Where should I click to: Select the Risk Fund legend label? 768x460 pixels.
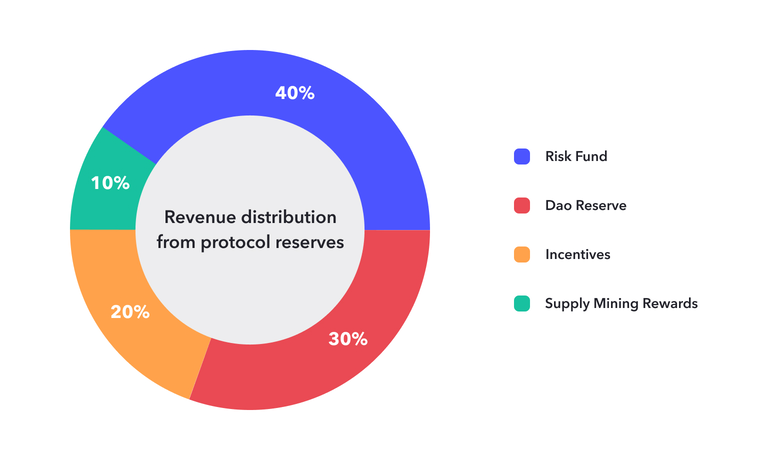point(576,156)
